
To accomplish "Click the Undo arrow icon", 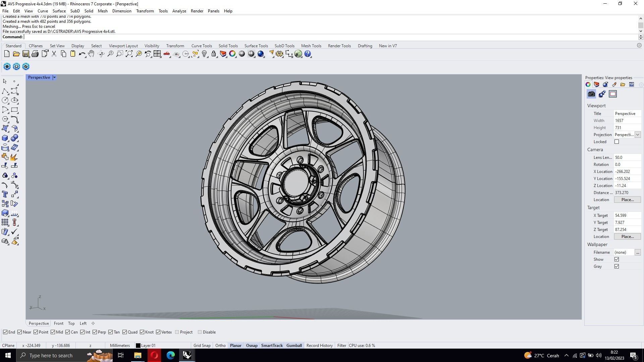I will point(82,54).
